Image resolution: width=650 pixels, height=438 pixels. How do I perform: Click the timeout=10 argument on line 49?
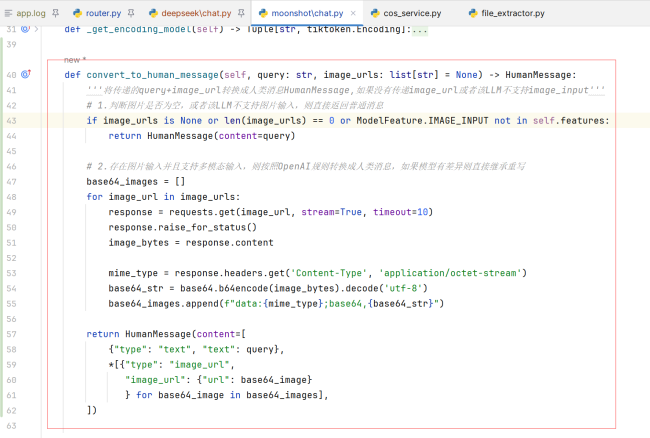pyautogui.click(x=400, y=212)
